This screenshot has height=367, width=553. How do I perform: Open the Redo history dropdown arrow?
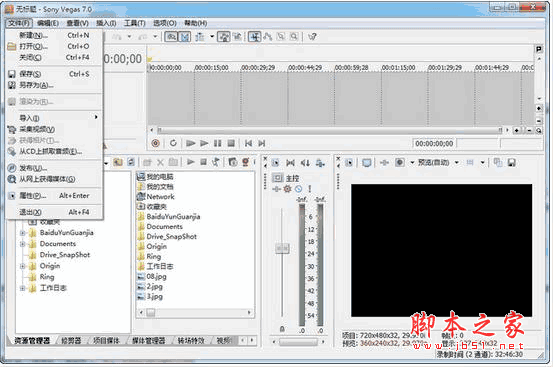tap(155, 36)
